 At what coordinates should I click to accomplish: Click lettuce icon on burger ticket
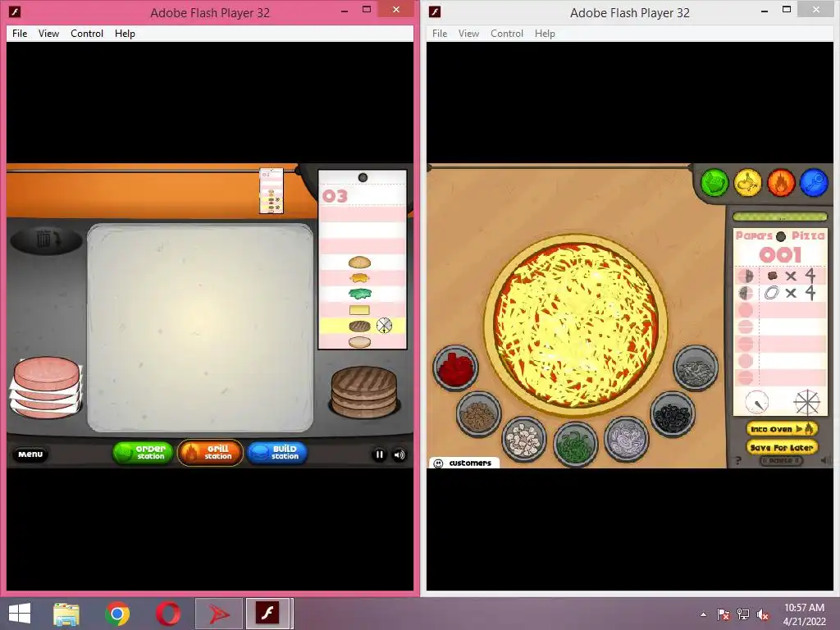point(359,294)
